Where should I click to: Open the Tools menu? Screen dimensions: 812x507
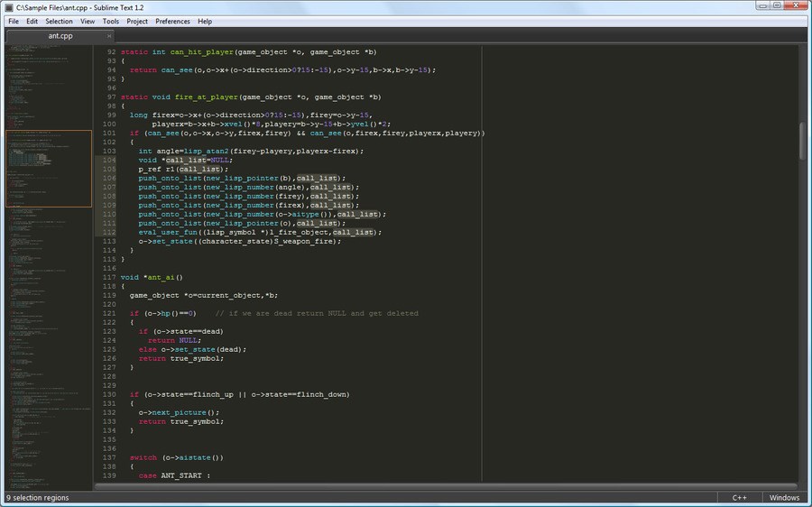point(111,22)
